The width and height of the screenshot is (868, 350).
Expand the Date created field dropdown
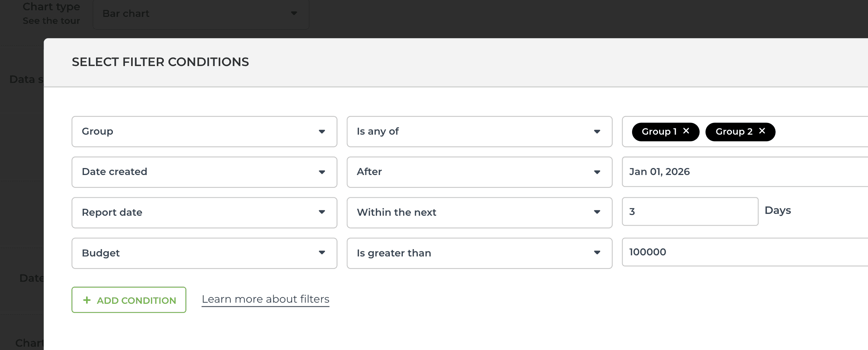click(x=204, y=172)
